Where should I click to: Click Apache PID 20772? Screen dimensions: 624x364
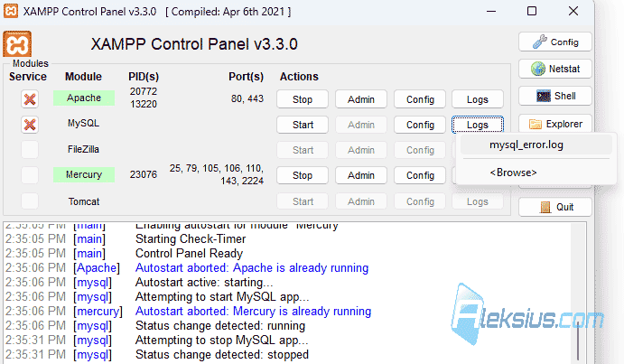click(144, 91)
